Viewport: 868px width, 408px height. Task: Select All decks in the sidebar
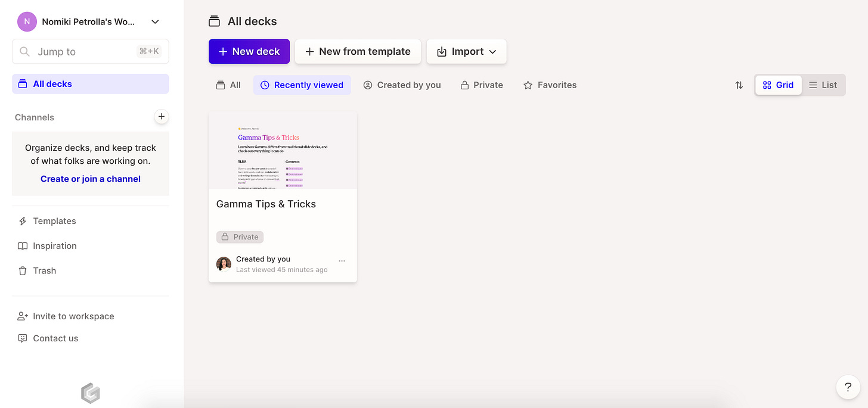(91, 84)
